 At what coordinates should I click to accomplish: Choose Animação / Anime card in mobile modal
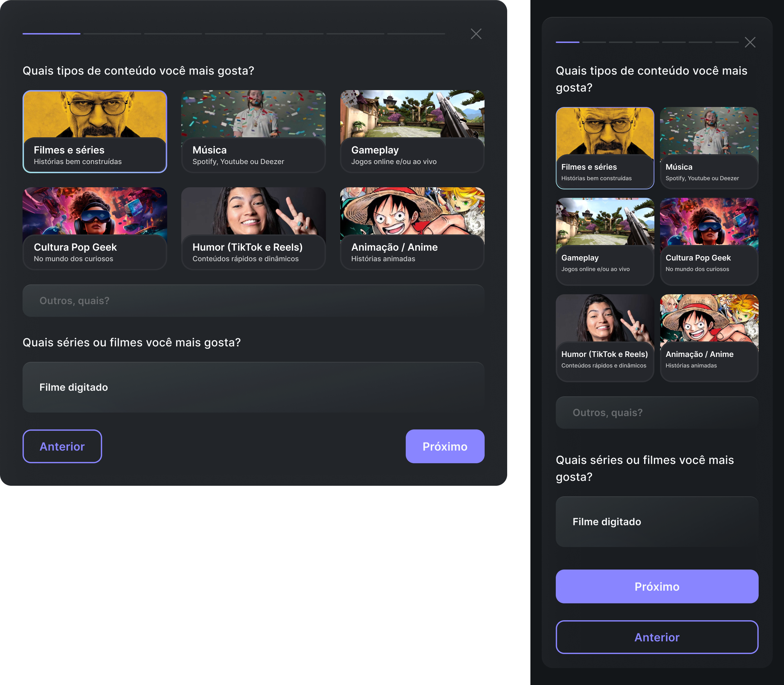[x=709, y=338]
